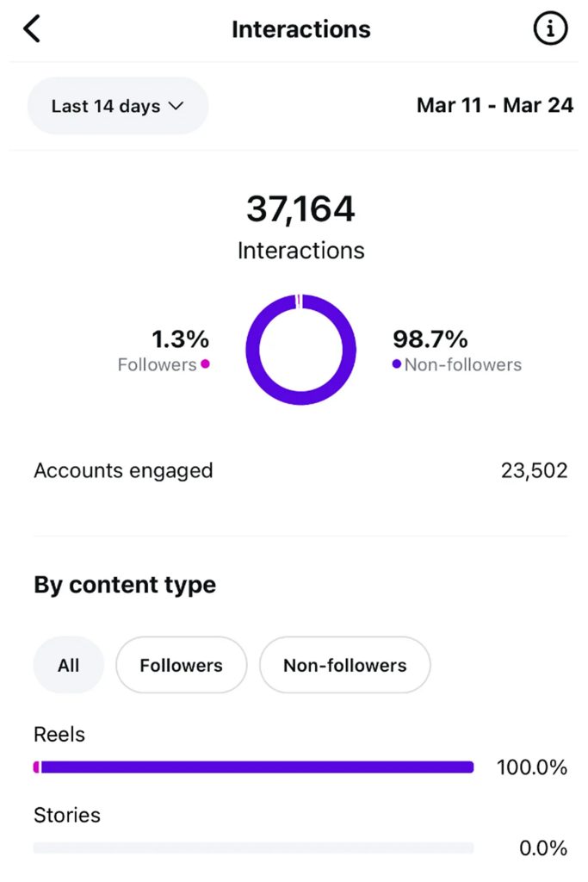The width and height of the screenshot is (588, 882).
Task: Click the purple Reels progress bar
Action: click(255, 767)
